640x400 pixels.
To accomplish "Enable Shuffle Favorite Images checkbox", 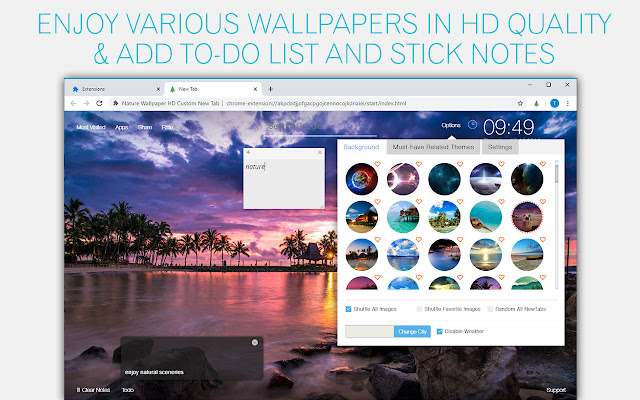I will coord(419,309).
